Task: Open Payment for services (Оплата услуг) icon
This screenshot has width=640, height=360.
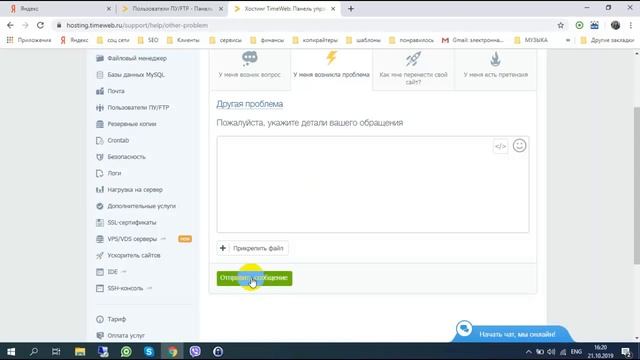Action: point(100,336)
